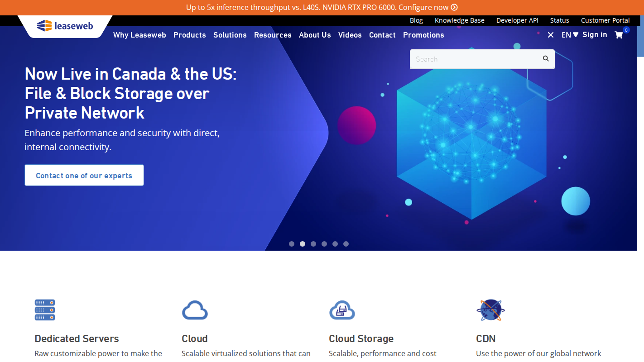644x362 pixels.
Task: Open the Status link
Action: coord(560,20)
